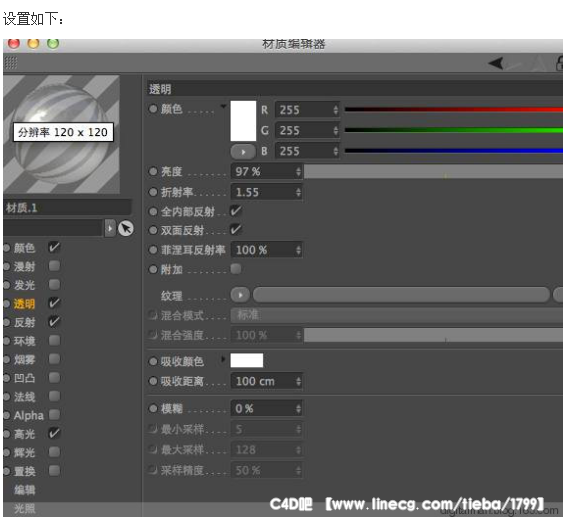570x521 pixels.
Task: Enable the Alpha channel checkbox
Action: click(54, 414)
